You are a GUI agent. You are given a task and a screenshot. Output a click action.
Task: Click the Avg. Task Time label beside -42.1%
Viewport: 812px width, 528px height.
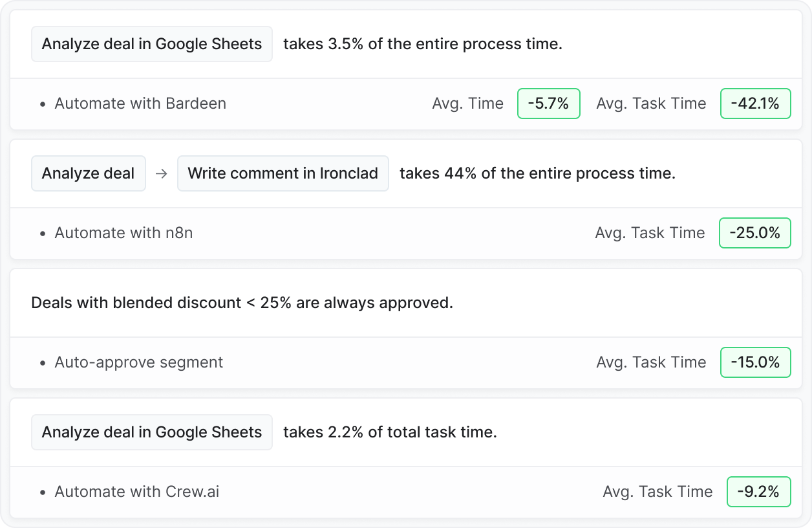click(x=651, y=104)
